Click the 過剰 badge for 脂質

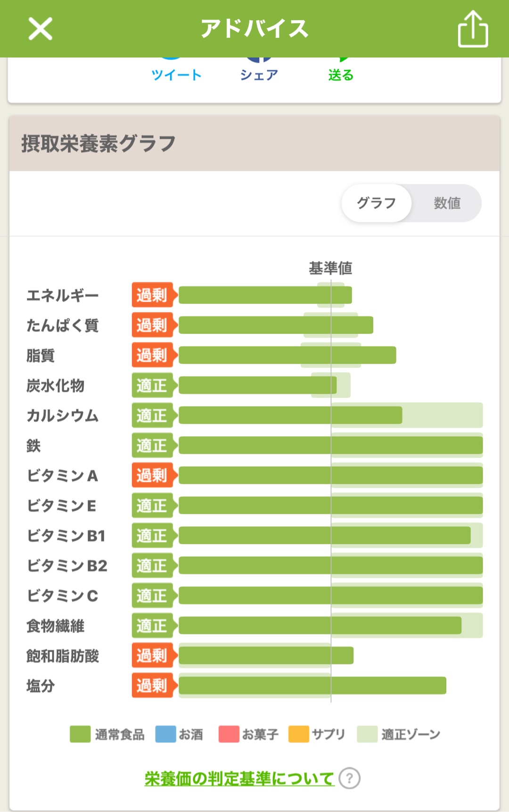tap(152, 355)
